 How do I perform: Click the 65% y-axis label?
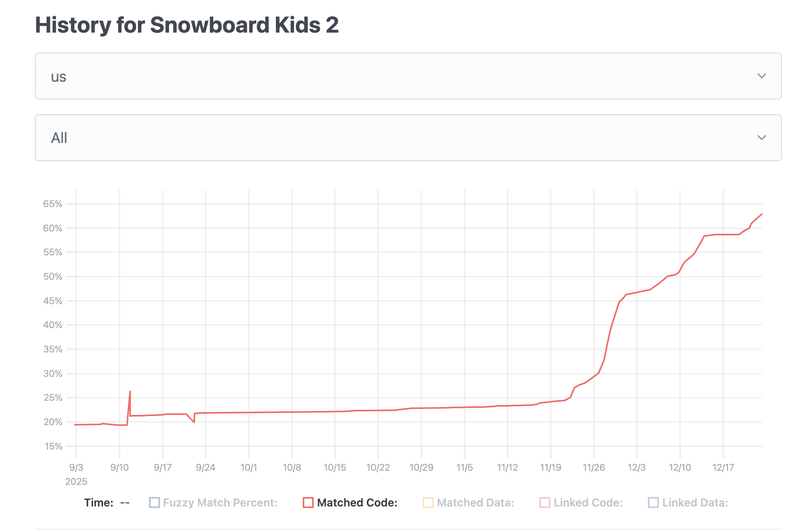click(x=53, y=204)
